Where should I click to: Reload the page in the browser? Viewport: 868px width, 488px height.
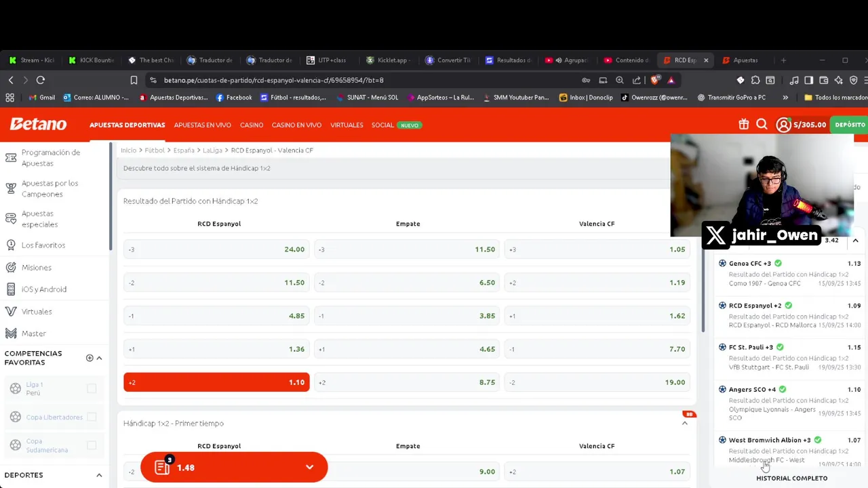tap(41, 80)
